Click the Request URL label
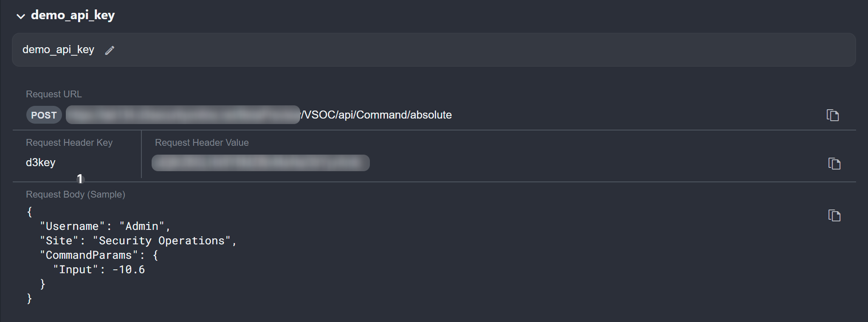Viewport: 868px width, 322px height. click(54, 94)
